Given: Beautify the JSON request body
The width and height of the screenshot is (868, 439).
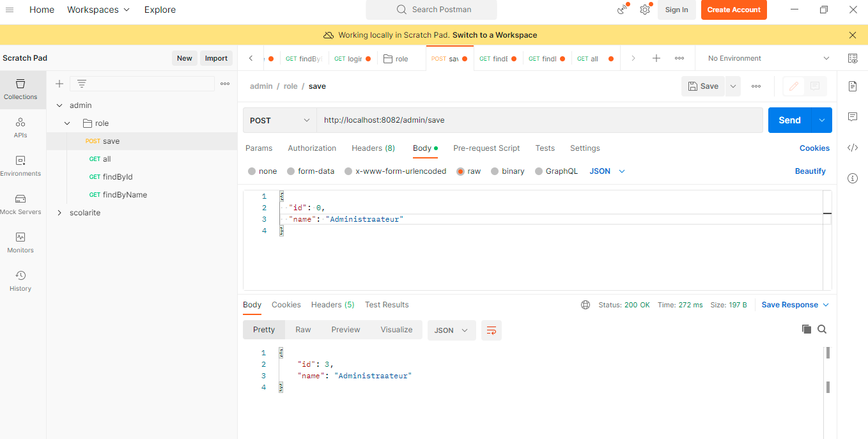Looking at the screenshot, I should 810,171.
